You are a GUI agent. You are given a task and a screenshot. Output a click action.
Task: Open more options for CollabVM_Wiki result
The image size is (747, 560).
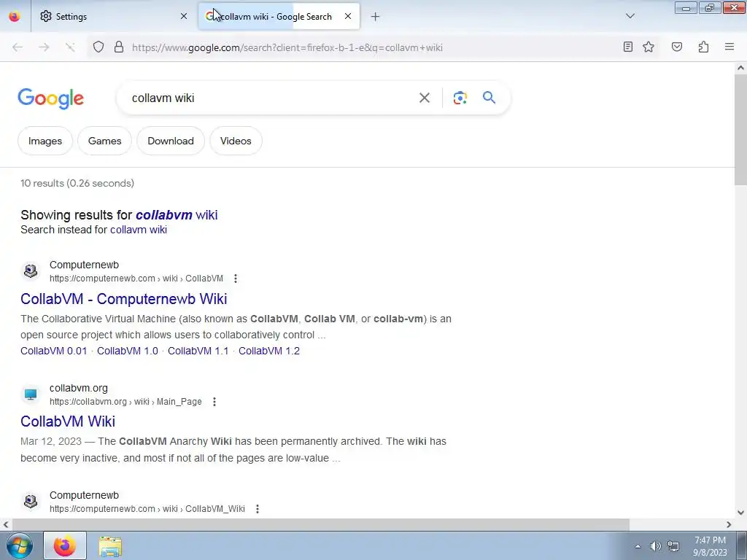pos(258,509)
